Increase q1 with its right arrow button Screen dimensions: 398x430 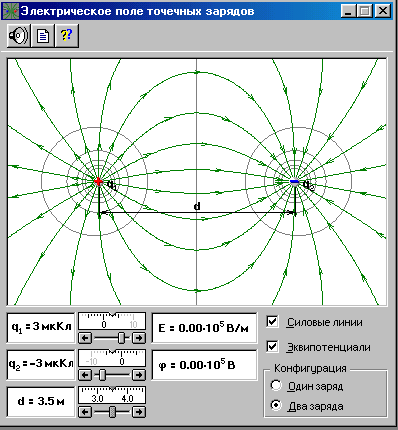click(139, 338)
